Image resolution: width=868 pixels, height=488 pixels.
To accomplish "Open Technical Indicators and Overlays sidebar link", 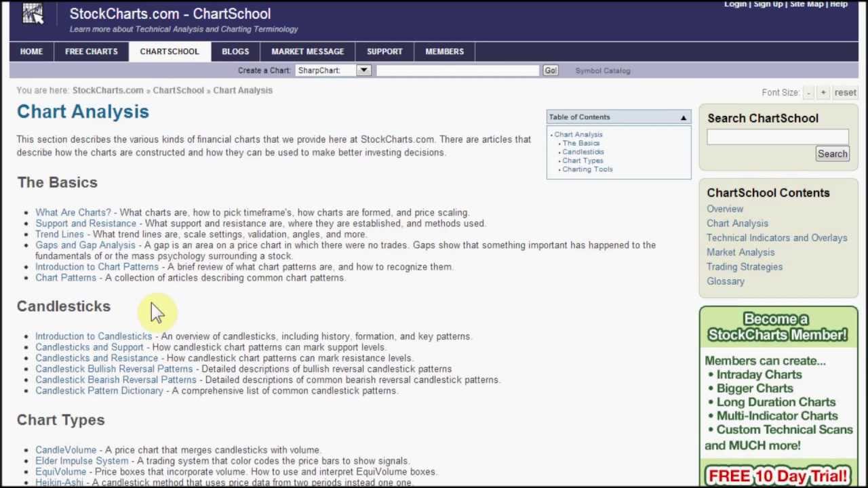I will click(x=777, y=238).
